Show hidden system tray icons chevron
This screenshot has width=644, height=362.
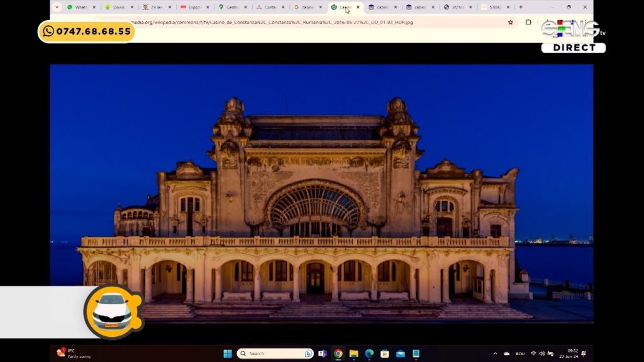coord(495,354)
